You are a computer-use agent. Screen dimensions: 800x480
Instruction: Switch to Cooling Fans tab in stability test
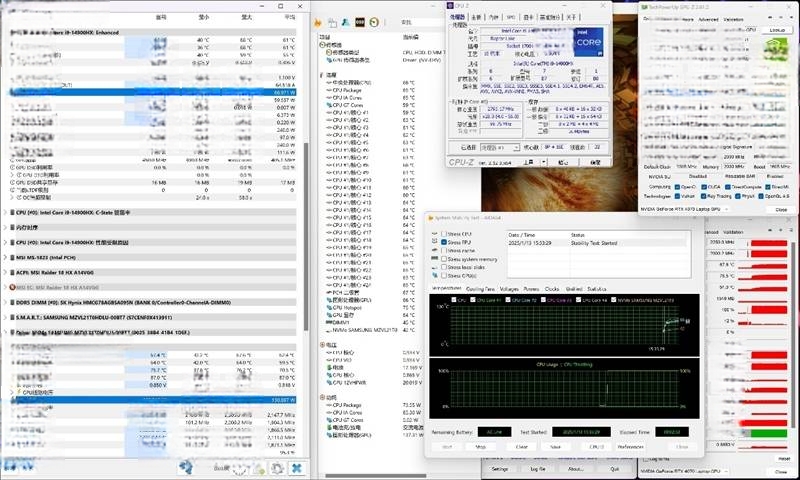[x=481, y=289]
